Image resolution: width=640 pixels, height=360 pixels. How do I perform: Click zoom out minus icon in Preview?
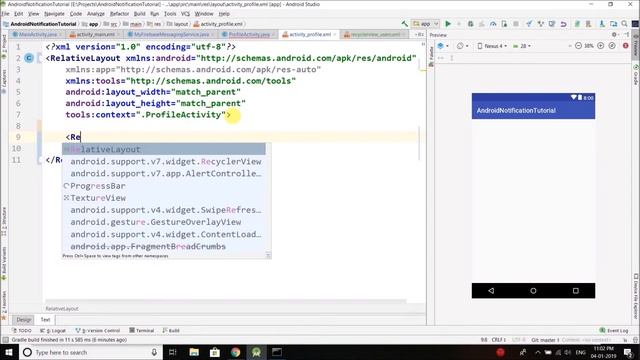tap(578, 46)
